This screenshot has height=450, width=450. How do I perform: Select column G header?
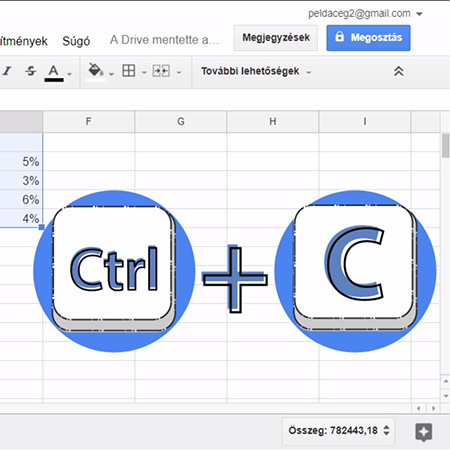(181, 121)
